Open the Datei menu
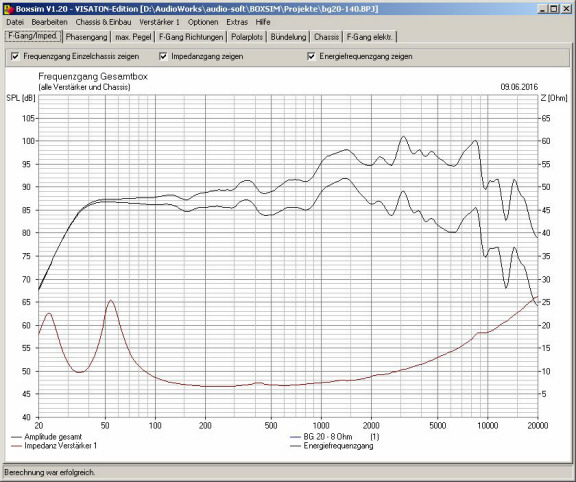Screen dimensions: 576x482 tap(15, 22)
